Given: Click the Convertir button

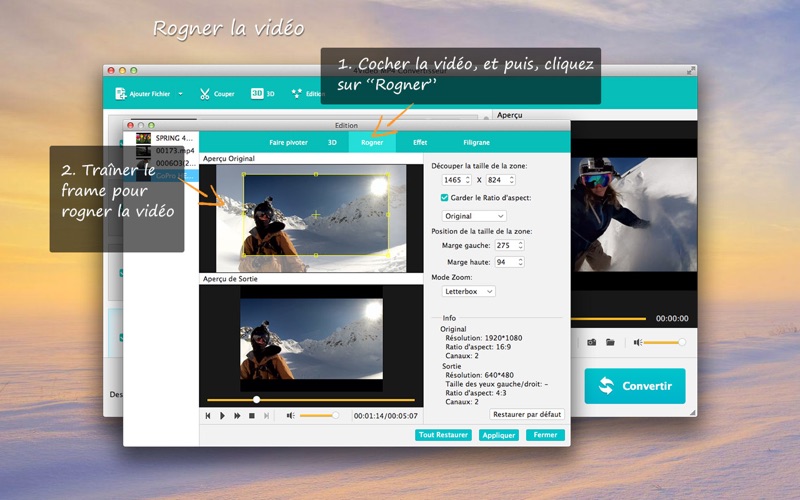Looking at the screenshot, I should (x=635, y=386).
